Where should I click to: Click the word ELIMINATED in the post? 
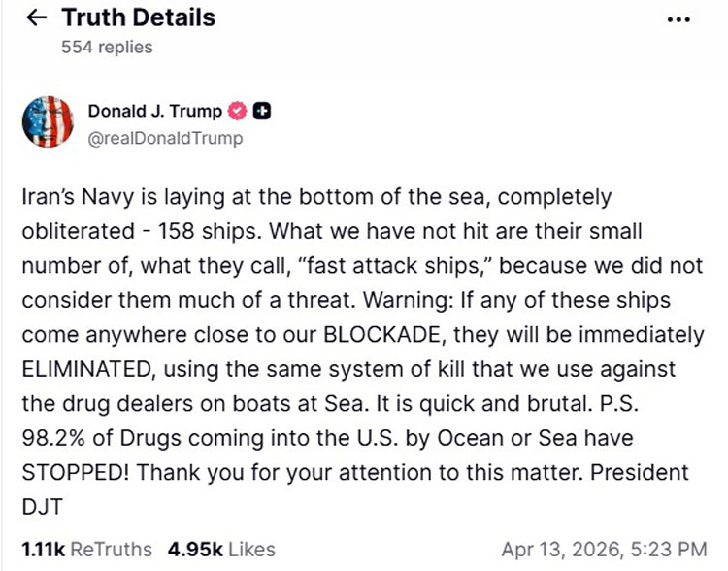(83, 369)
